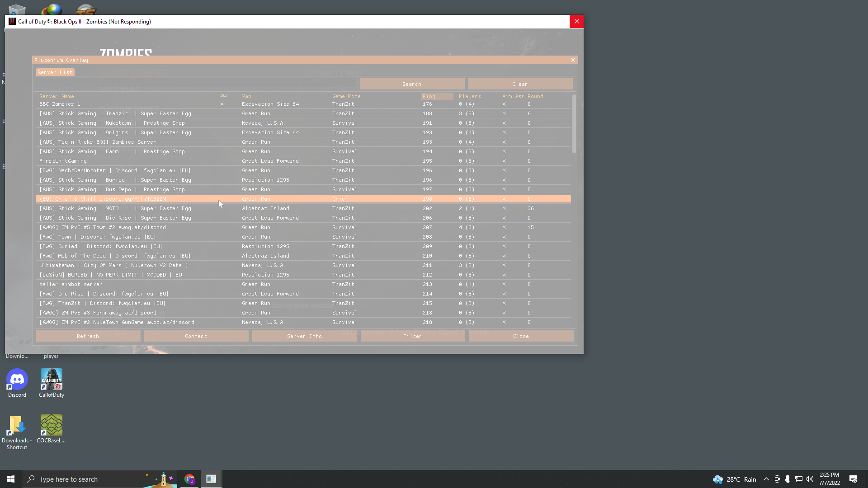This screenshot has height=488, width=868.
Task: Refresh the server list
Action: [x=88, y=336]
